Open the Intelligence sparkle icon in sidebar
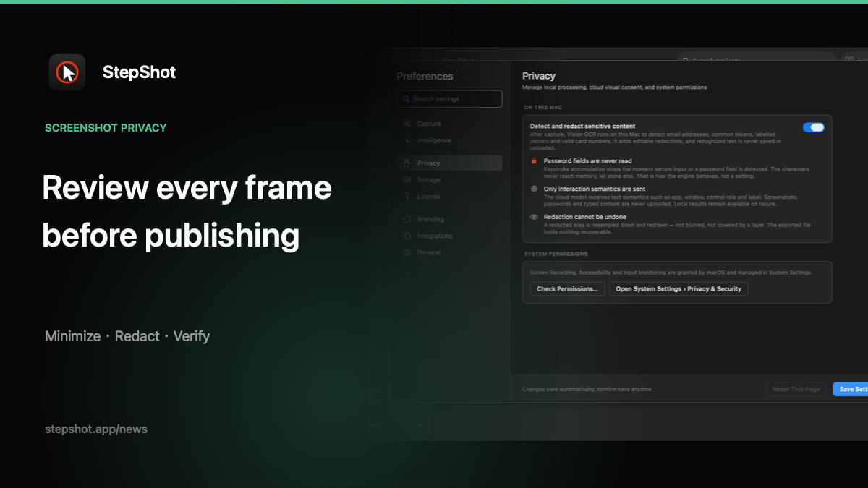 tap(407, 140)
